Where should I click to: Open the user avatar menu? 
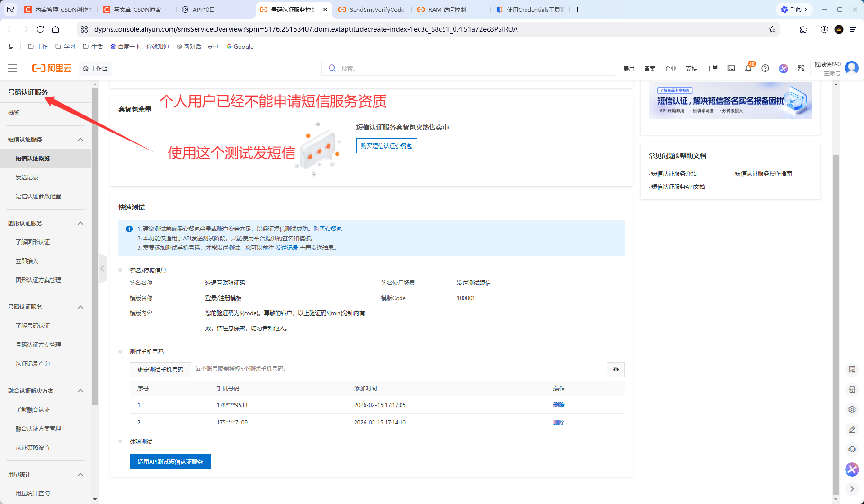pyautogui.click(x=851, y=68)
